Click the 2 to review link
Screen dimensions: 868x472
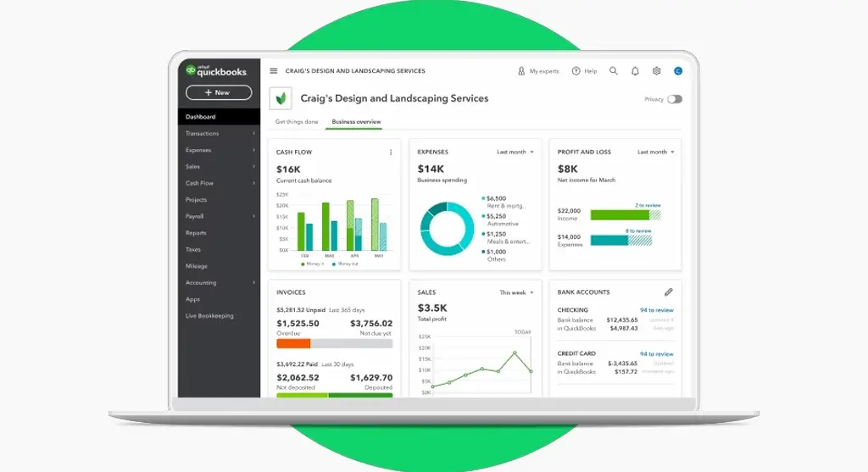tap(648, 205)
